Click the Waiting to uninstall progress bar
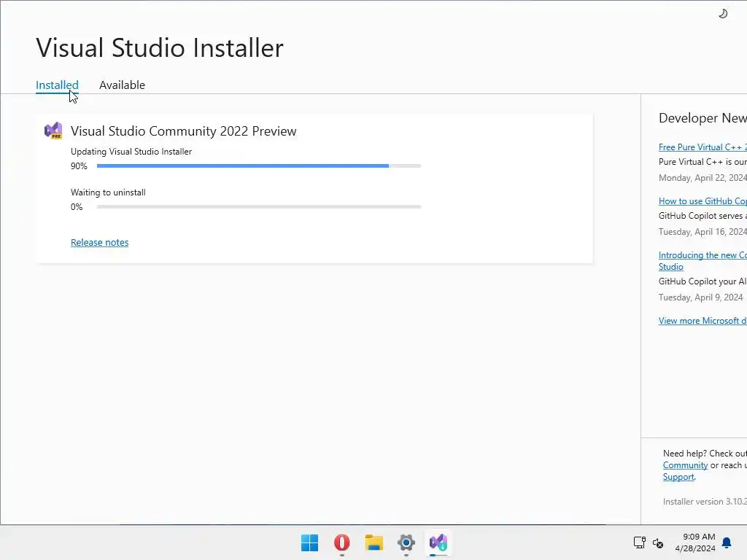This screenshot has width=747, height=560. 259,206
